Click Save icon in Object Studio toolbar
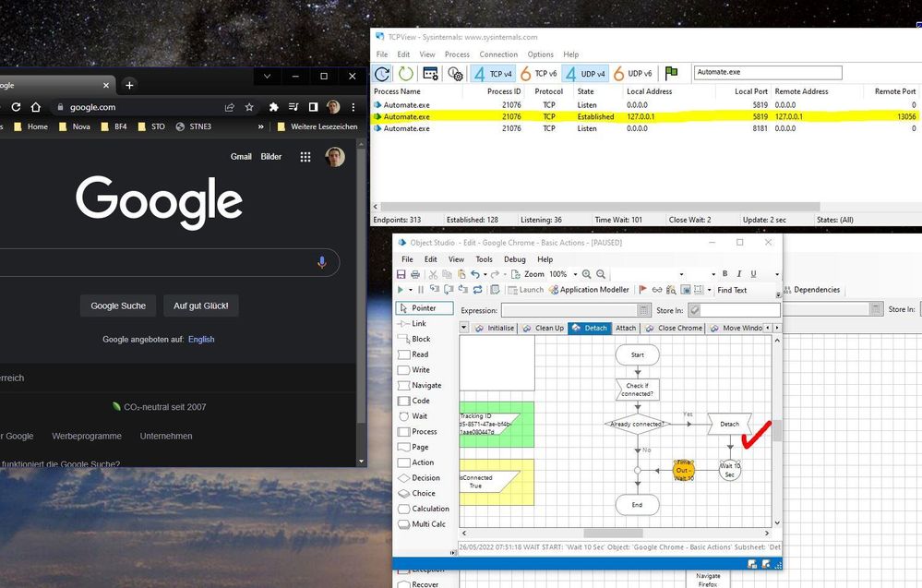The image size is (922, 588). [401, 274]
